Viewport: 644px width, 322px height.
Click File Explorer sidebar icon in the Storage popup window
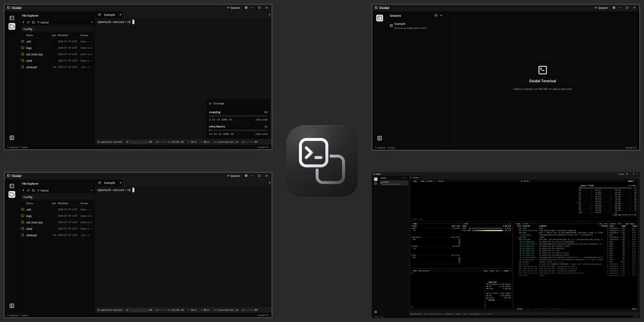[12, 26]
